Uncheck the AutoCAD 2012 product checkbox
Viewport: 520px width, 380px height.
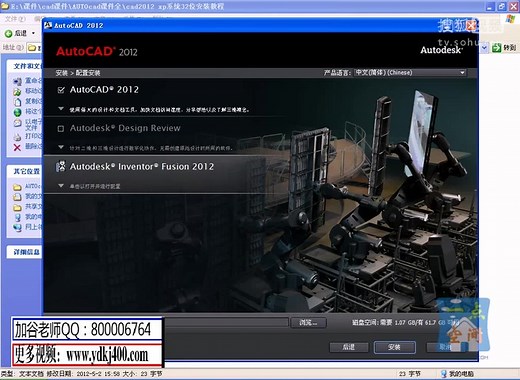(x=61, y=90)
